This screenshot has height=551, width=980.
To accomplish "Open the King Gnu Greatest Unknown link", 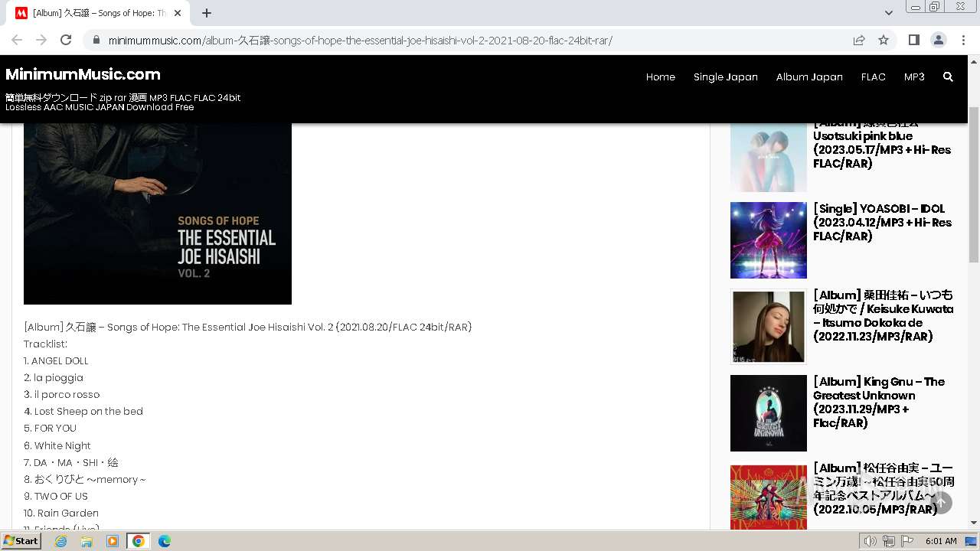I will [879, 402].
